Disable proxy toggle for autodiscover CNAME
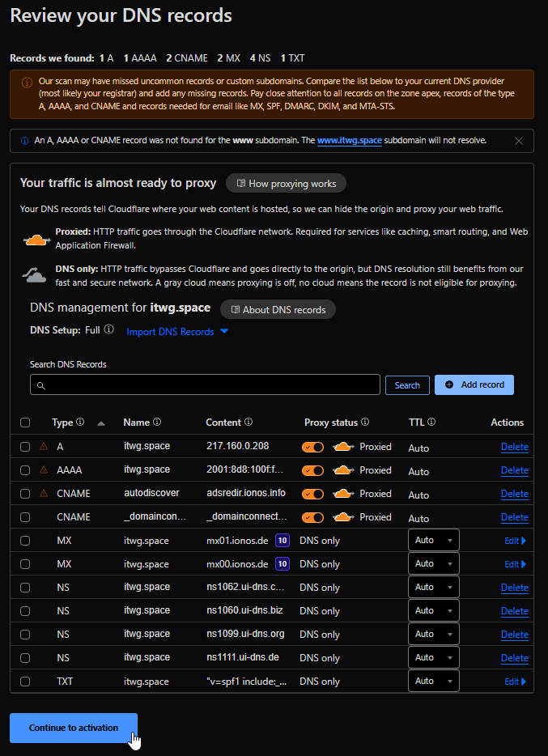 (312, 494)
